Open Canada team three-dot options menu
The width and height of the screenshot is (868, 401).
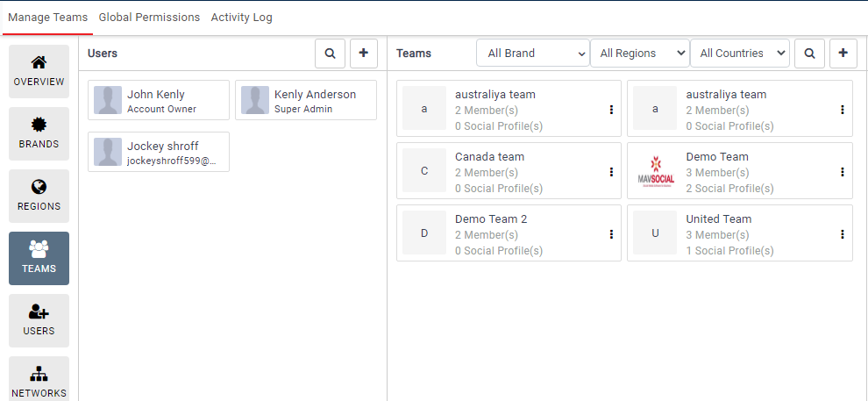(611, 172)
